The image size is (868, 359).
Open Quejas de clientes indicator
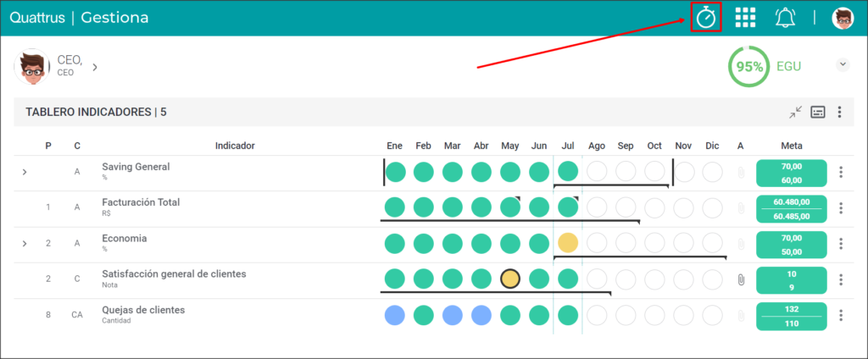pyautogui.click(x=143, y=310)
